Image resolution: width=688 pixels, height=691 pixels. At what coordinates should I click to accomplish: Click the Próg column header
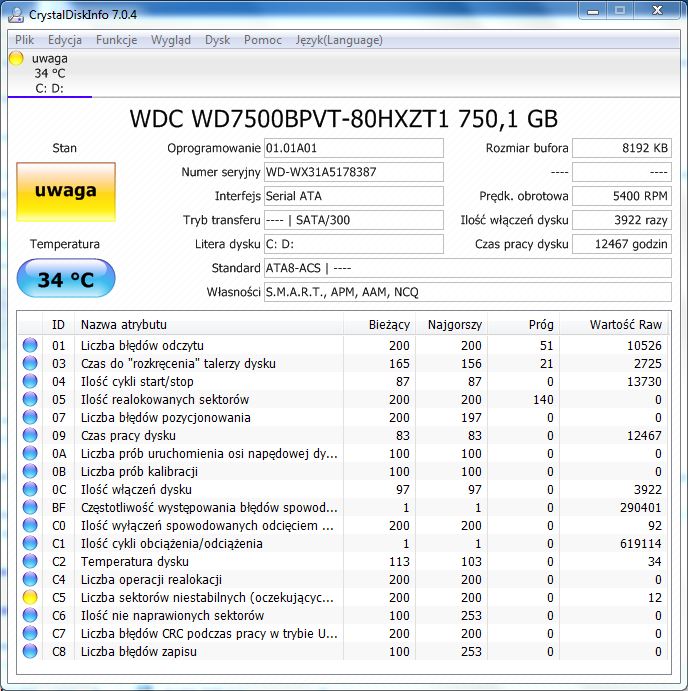pos(524,325)
